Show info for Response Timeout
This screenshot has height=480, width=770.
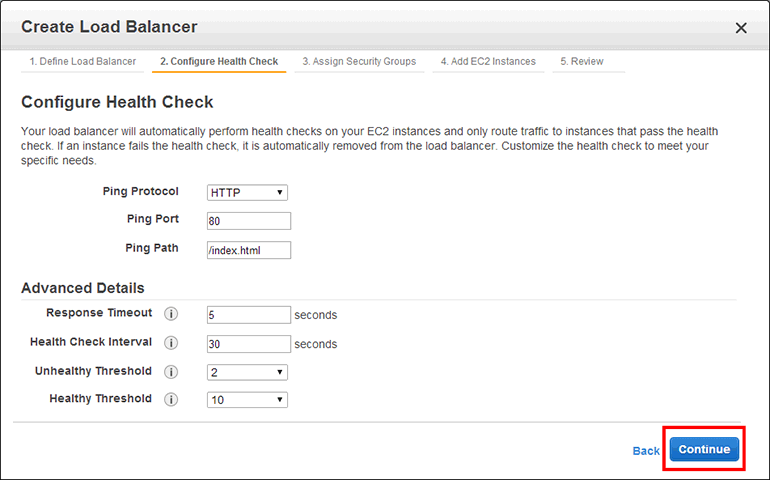170,315
